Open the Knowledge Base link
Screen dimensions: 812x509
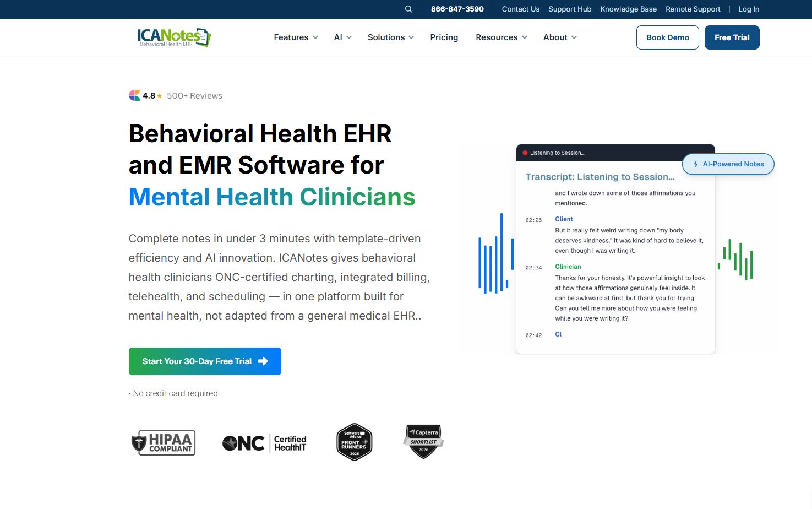point(629,9)
